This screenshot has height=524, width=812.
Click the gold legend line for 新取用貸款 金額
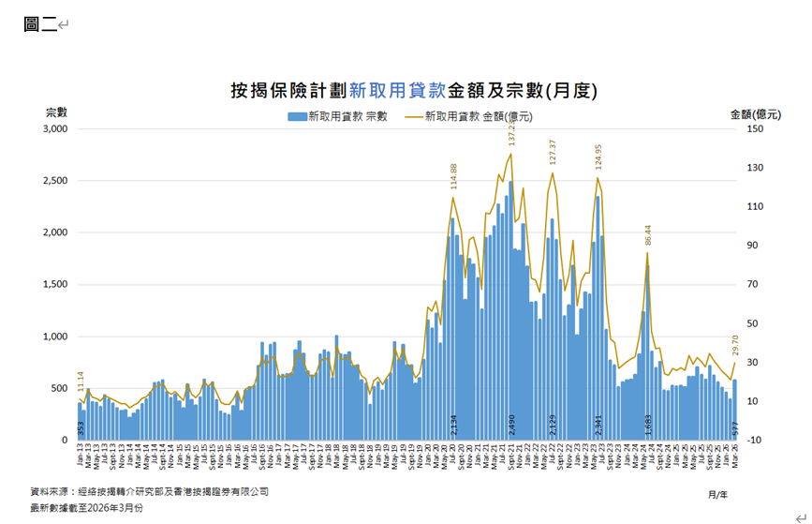(x=411, y=117)
